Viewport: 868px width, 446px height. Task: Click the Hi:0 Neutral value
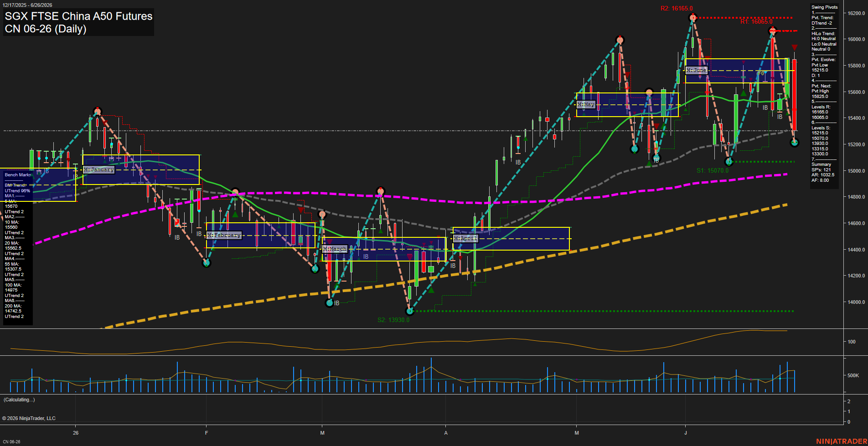click(x=823, y=39)
